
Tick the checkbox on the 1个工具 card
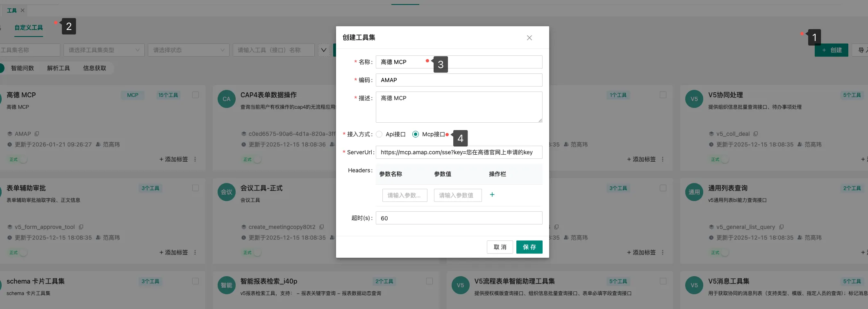click(x=663, y=95)
